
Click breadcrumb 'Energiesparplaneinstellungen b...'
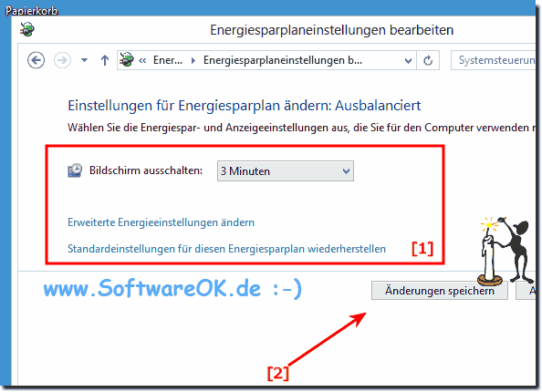tap(283, 60)
